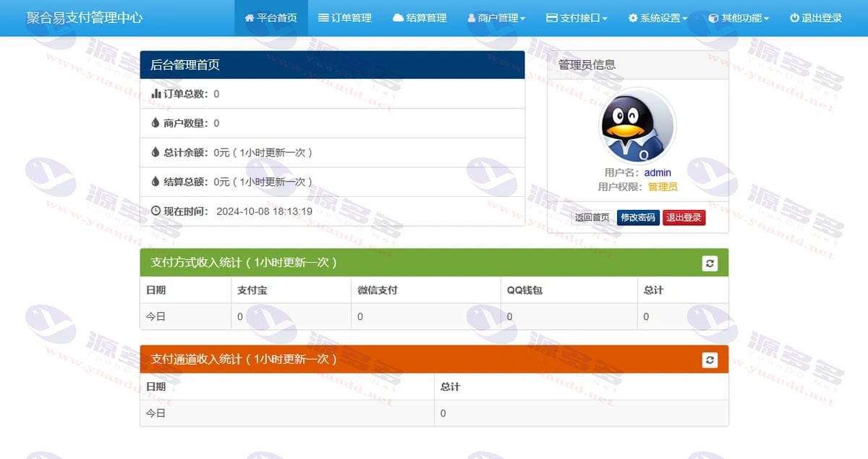Select 退出登录 in the top navigation

[816, 18]
